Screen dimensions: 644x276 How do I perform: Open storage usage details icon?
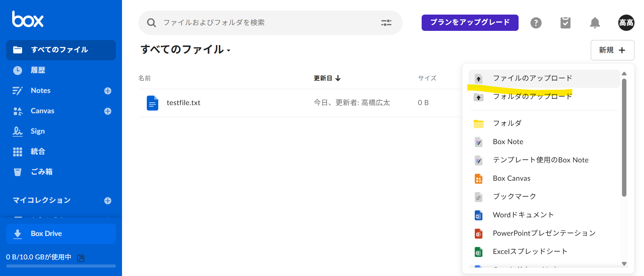point(81,258)
